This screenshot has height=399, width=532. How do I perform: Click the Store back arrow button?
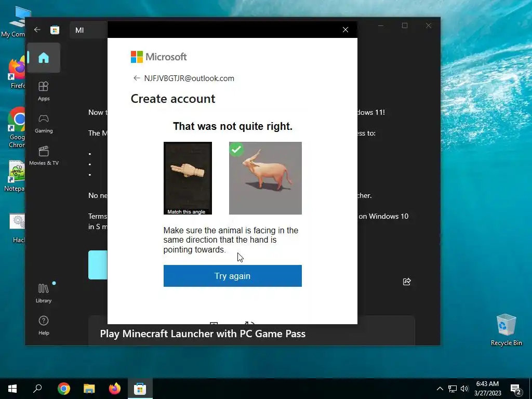[x=37, y=30]
